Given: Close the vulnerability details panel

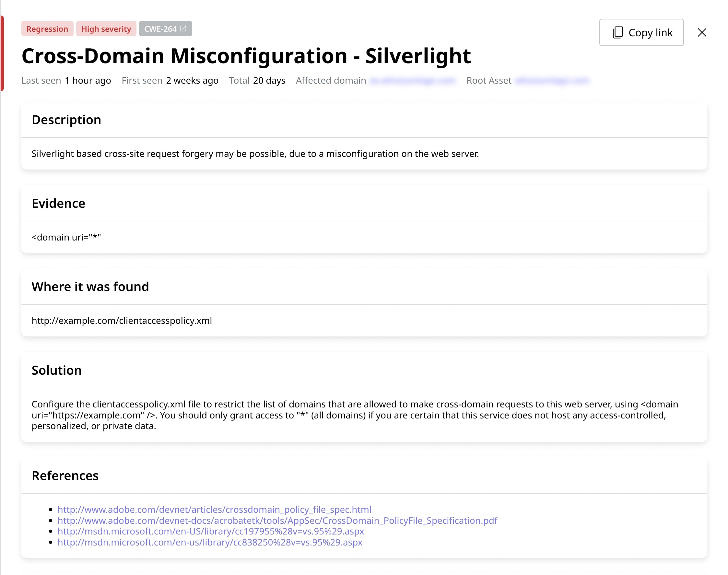Looking at the screenshot, I should point(702,32).
